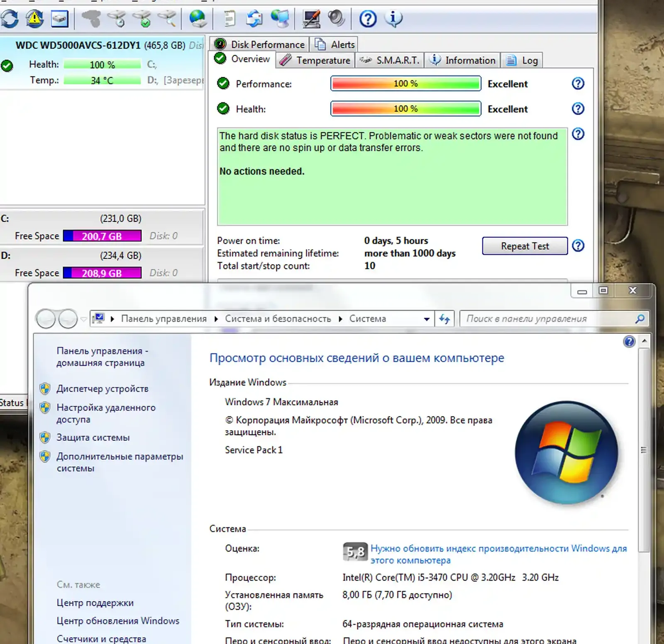Open Диспетчер устройств

(x=103, y=389)
